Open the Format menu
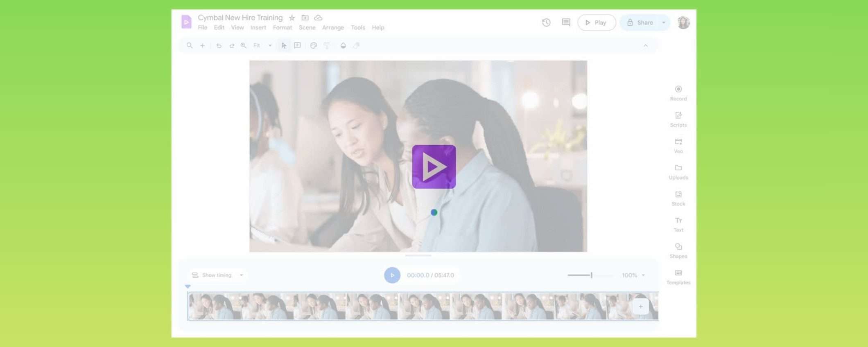The height and width of the screenshot is (347, 868). point(283,27)
